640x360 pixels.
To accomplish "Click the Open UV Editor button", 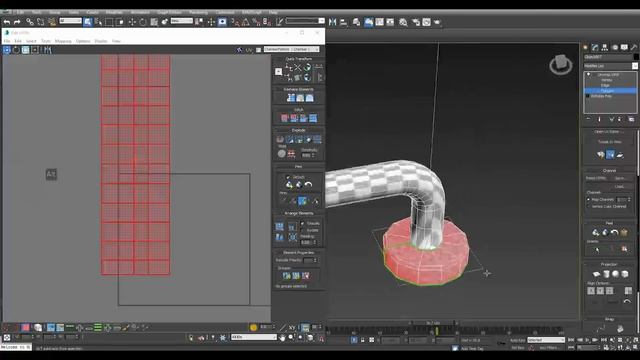I will (609, 132).
